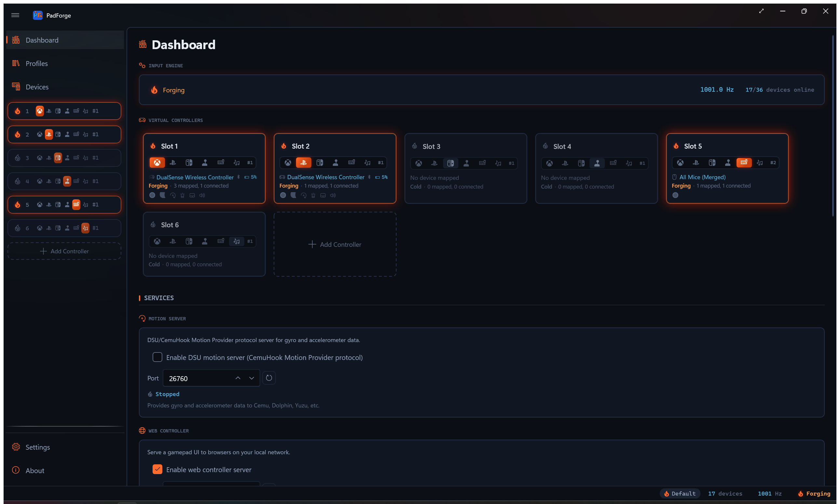Click #1 index in Slot 3 card
This screenshot has height=504, width=840.
click(x=511, y=163)
